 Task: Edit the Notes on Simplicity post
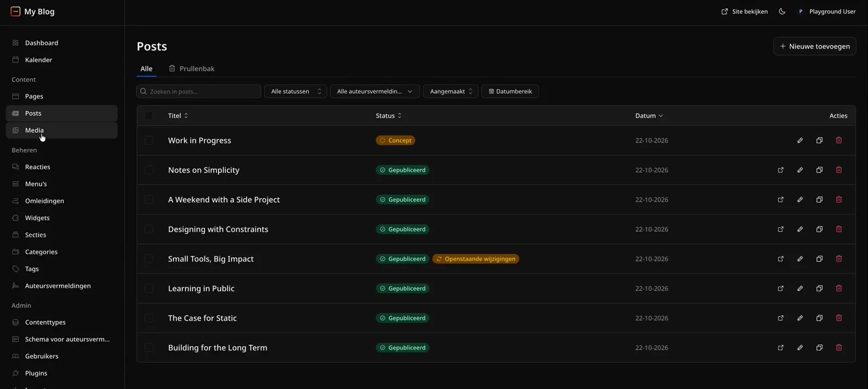pyautogui.click(x=800, y=170)
